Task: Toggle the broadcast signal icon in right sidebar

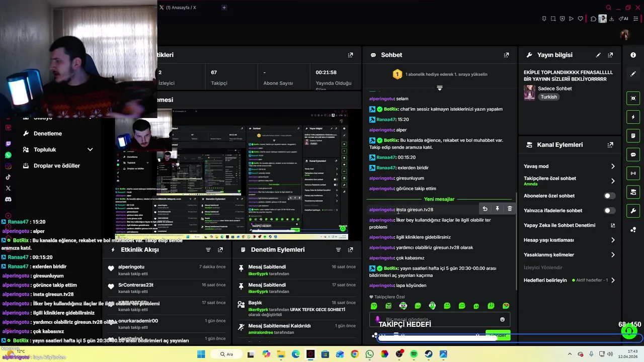Action: [x=633, y=173]
